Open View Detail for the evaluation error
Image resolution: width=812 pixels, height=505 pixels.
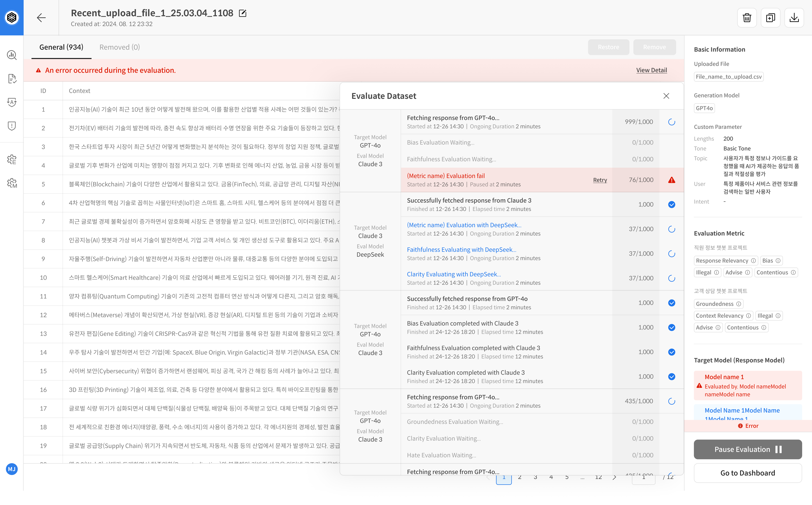pyautogui.click(x=651, y=70)
